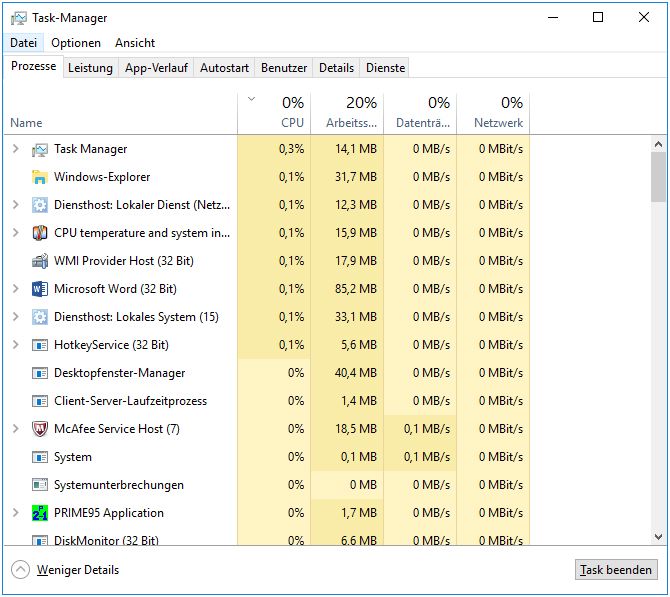Open the Ansicht menu
The width and height of the screenshot is (670, 597).
point(135,43)
